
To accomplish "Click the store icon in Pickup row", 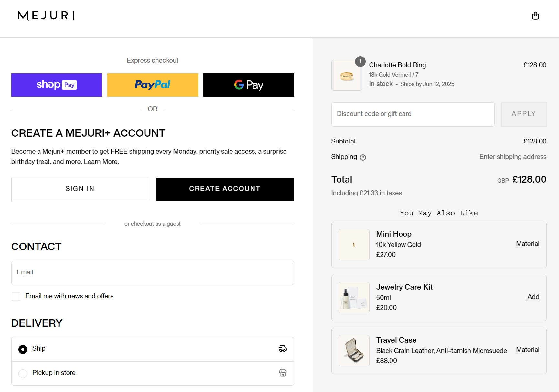I will pyautogui.click(x=283, y=373).
